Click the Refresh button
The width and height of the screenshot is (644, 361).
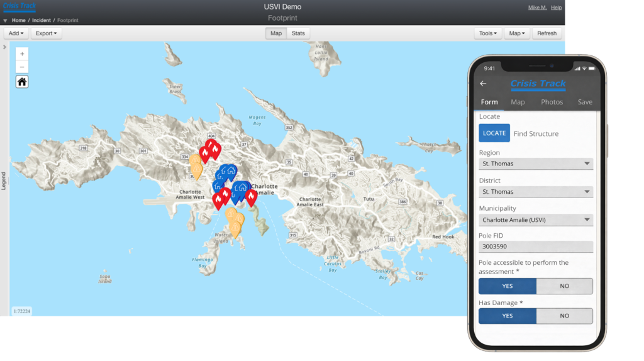point(547,33)
